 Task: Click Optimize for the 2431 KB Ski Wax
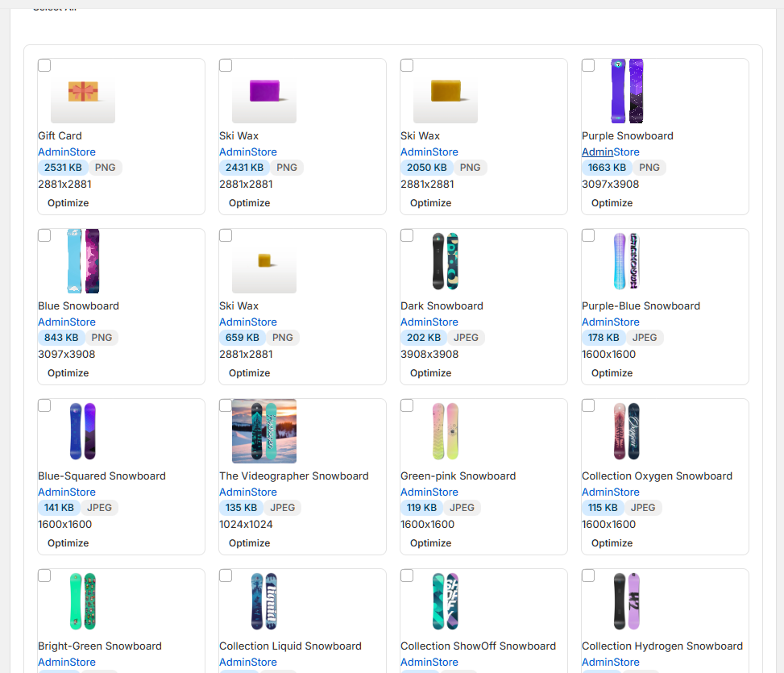pos(250,203)
